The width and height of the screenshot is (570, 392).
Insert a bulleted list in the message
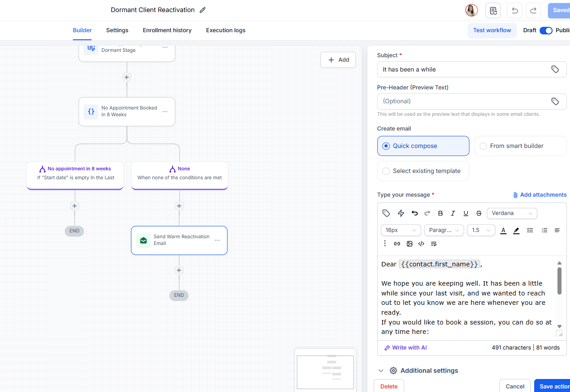530,230
